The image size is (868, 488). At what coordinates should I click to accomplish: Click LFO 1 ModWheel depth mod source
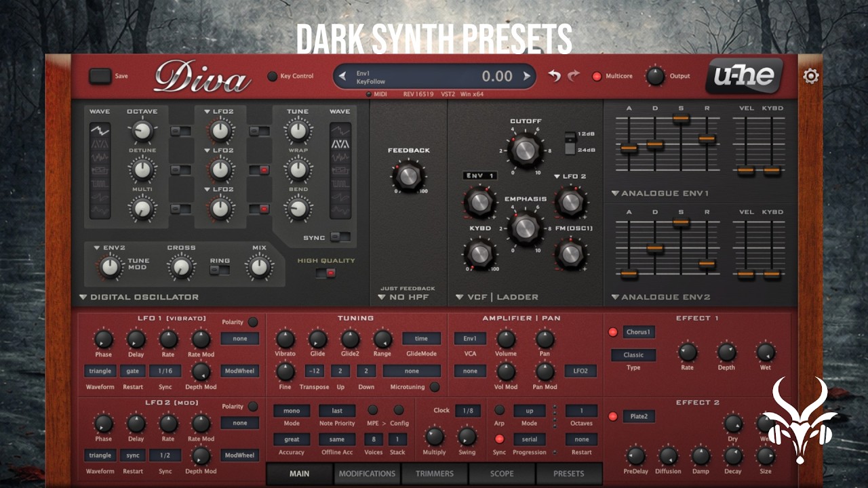(239, 371)
